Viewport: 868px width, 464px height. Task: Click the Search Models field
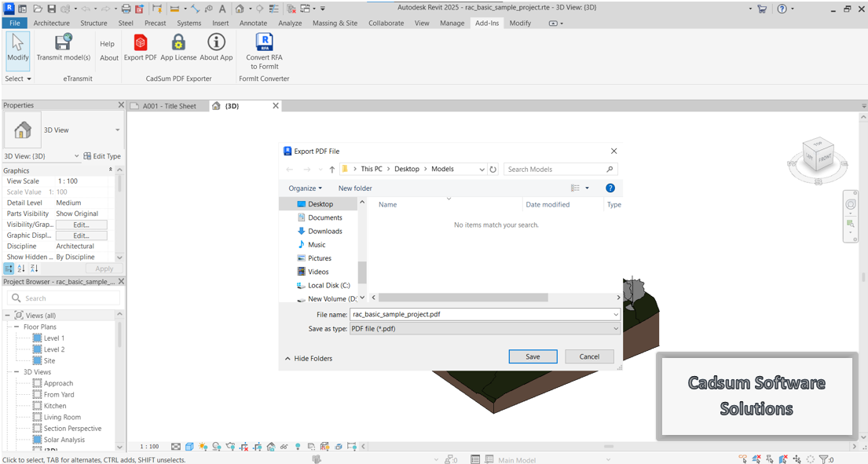[560, 170]
